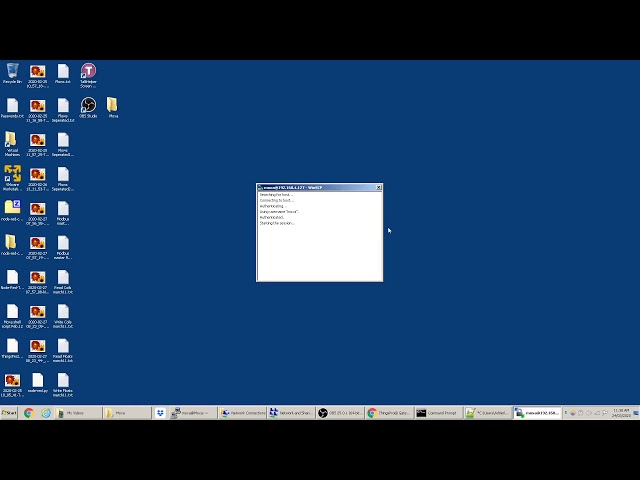Screen dimensions: 640x480
Task: Click the active WinSCP taskbar button
Action: 537,413
